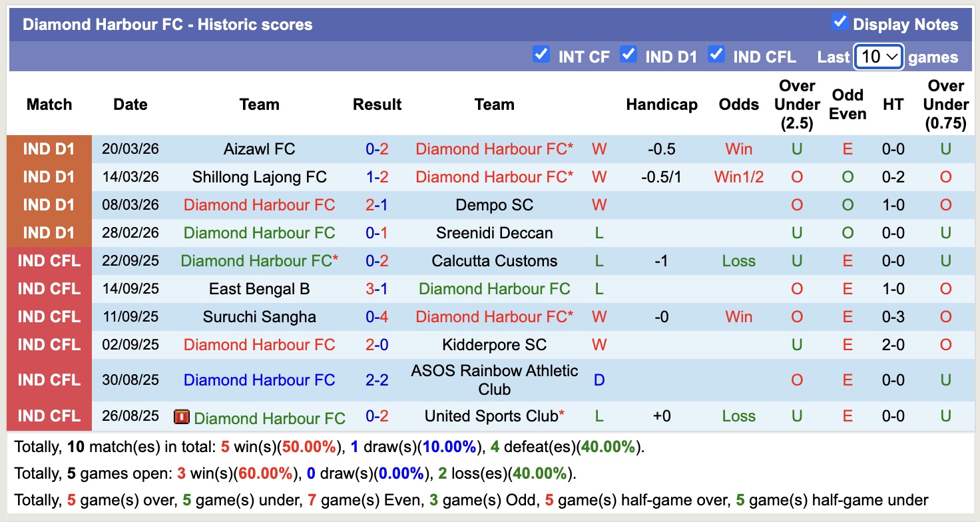Click the Loss odds on the United Sports Club row
This screenshot has height=522, width=980.
point(738,415)
